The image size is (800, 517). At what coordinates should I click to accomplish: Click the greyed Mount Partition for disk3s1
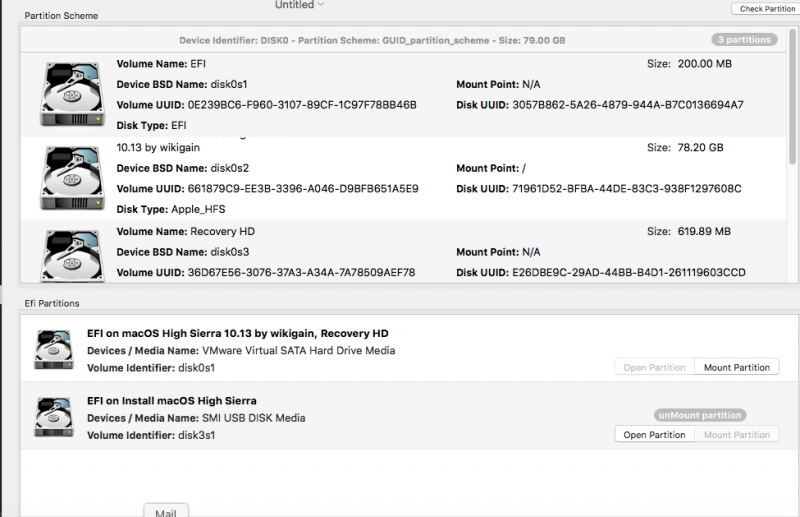[737, 435]
